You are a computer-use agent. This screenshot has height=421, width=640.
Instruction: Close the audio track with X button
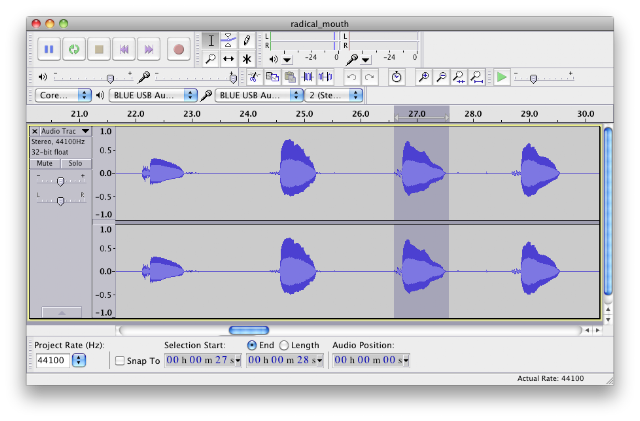point(35,131)
